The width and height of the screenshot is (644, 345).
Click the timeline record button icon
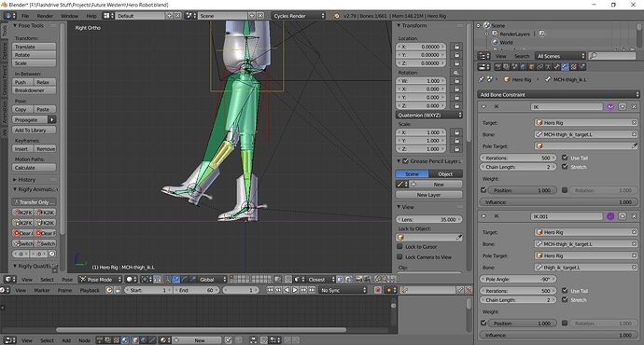point(377,290)
